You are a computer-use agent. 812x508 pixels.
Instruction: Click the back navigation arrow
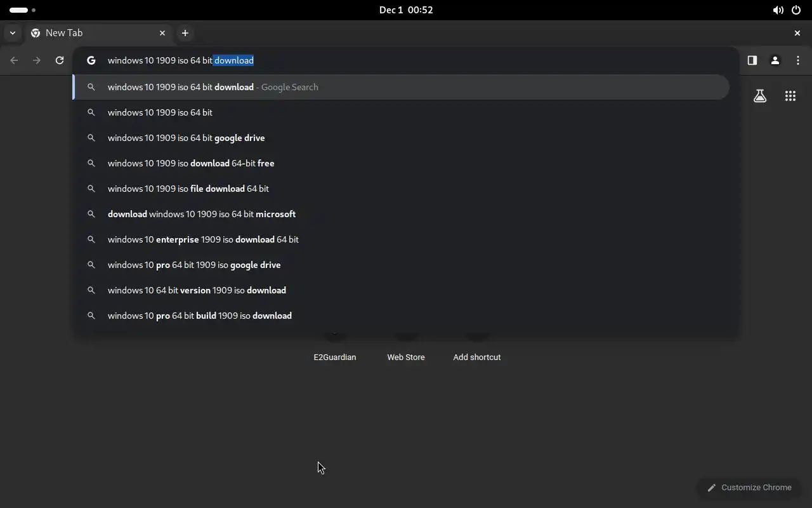(14, 60)
